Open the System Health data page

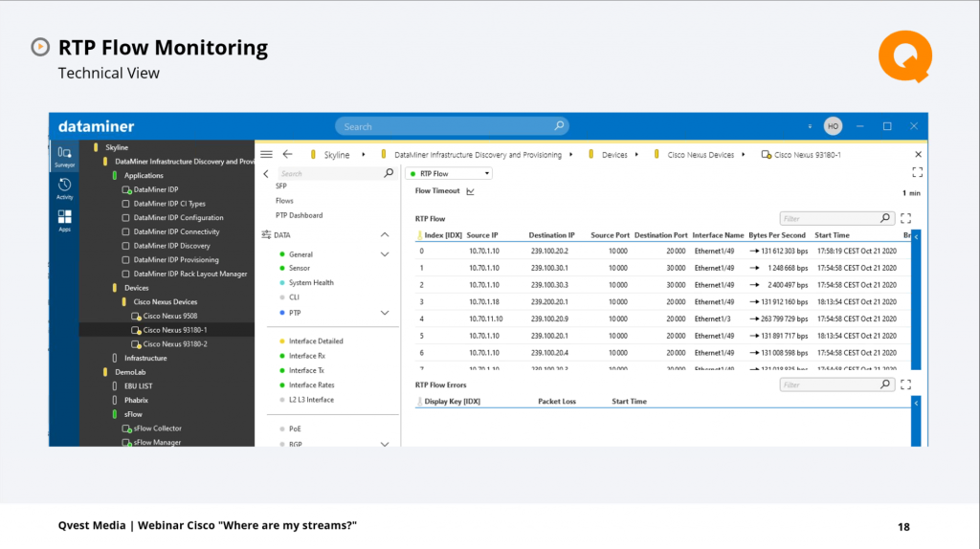coord(311,283)
